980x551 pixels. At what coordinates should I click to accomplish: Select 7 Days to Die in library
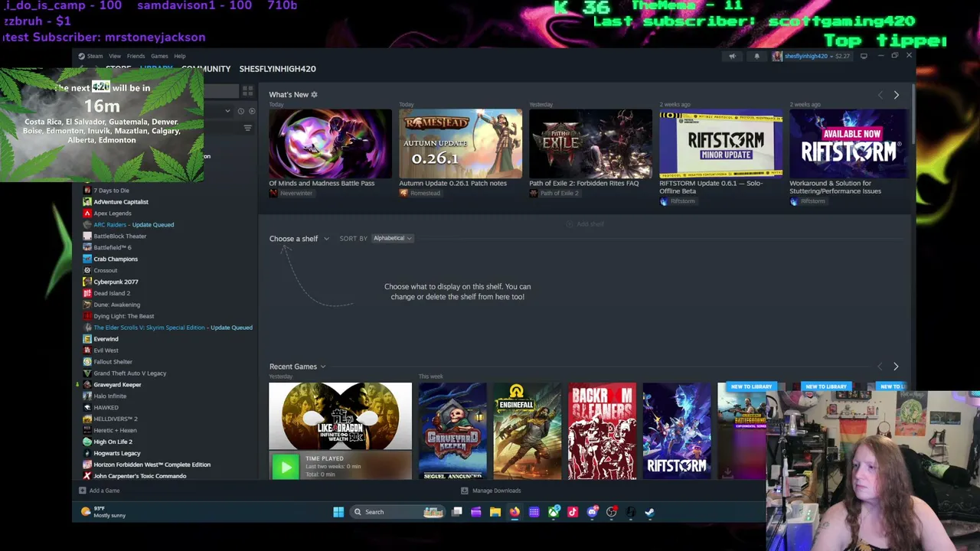111,191
